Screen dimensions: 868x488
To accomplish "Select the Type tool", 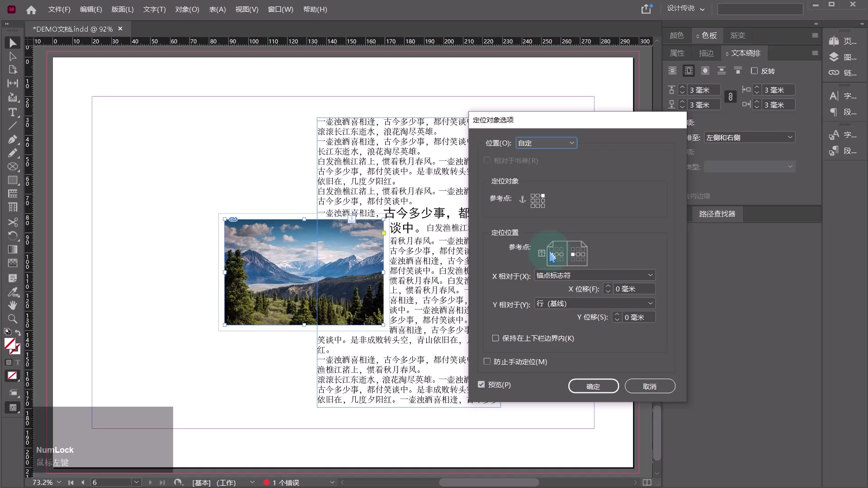I will 13,113.
